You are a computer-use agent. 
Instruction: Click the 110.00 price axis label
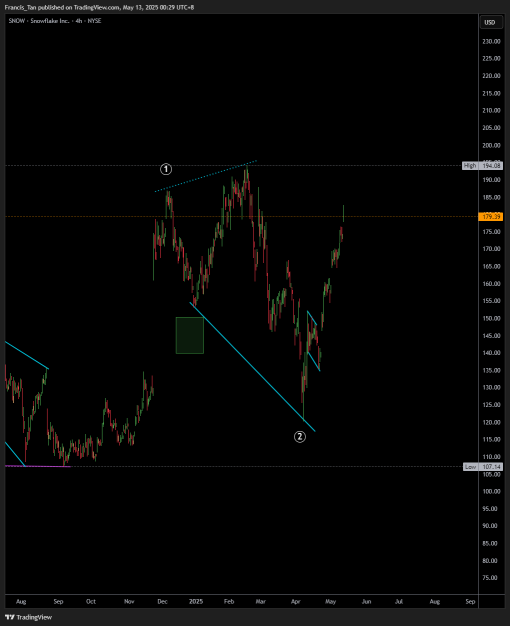pos(492,457)
